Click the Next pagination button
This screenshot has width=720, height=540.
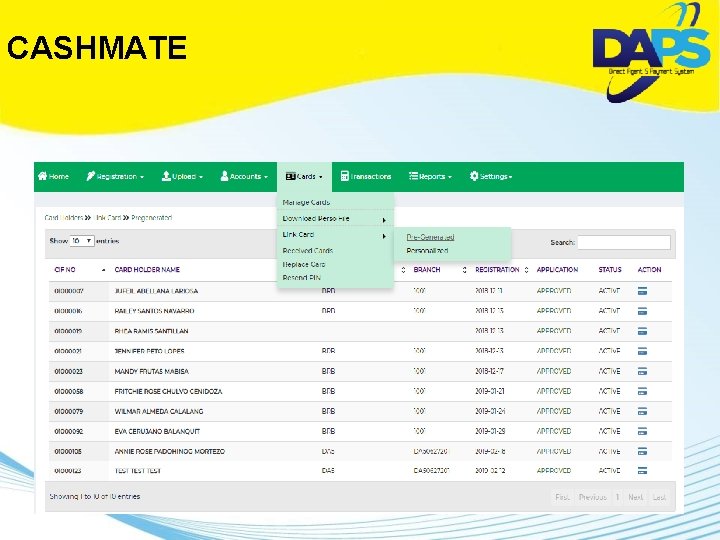pyautogui.click(x=636, y=497)
